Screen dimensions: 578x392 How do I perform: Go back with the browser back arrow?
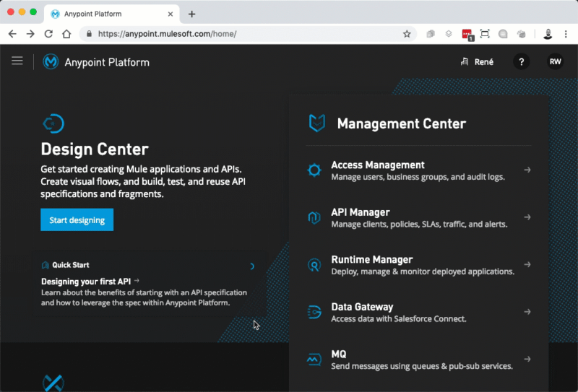(12, 34)
